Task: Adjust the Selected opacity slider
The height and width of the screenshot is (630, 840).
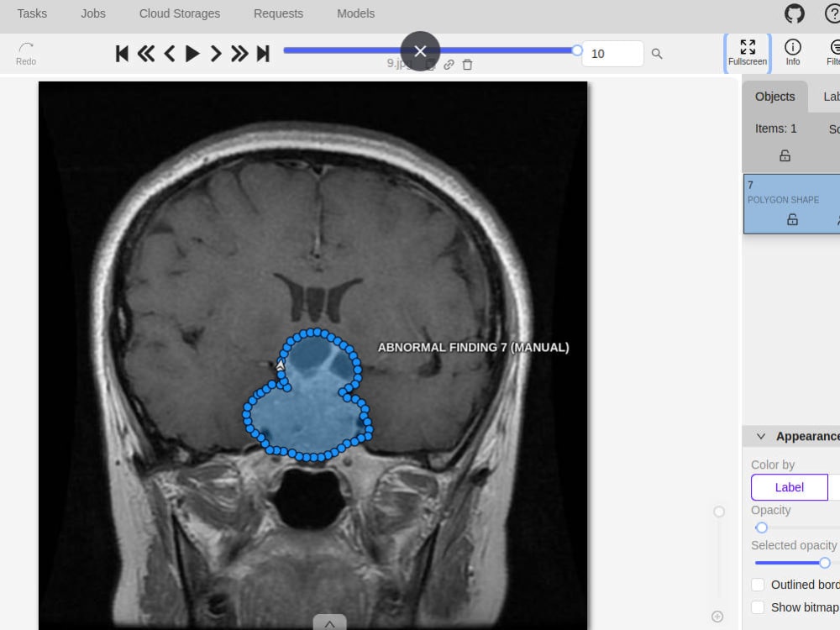Action: coord(825,563)
